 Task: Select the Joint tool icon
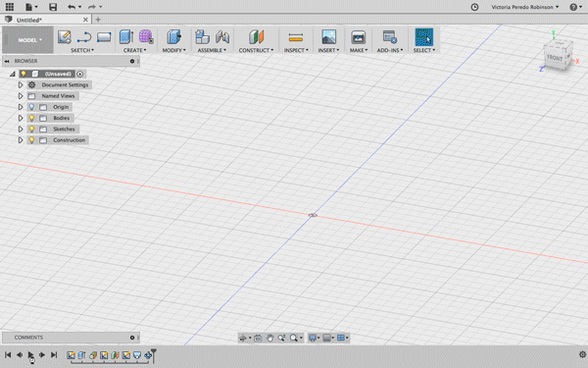click(222, 37)
